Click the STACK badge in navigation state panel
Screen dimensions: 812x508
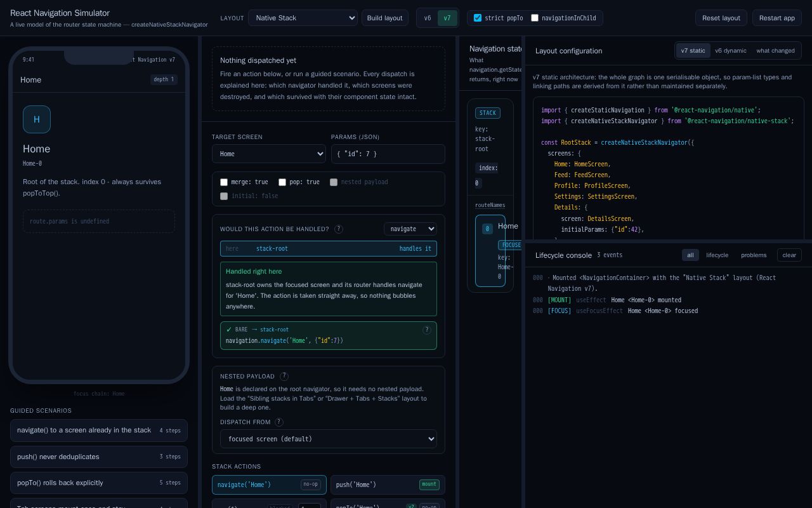tap(488, 113)
